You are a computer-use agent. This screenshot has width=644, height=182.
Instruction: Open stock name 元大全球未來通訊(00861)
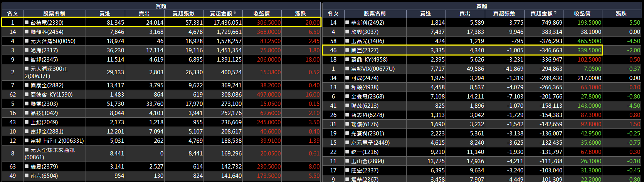pyautogui.click(x=49, y=154)
